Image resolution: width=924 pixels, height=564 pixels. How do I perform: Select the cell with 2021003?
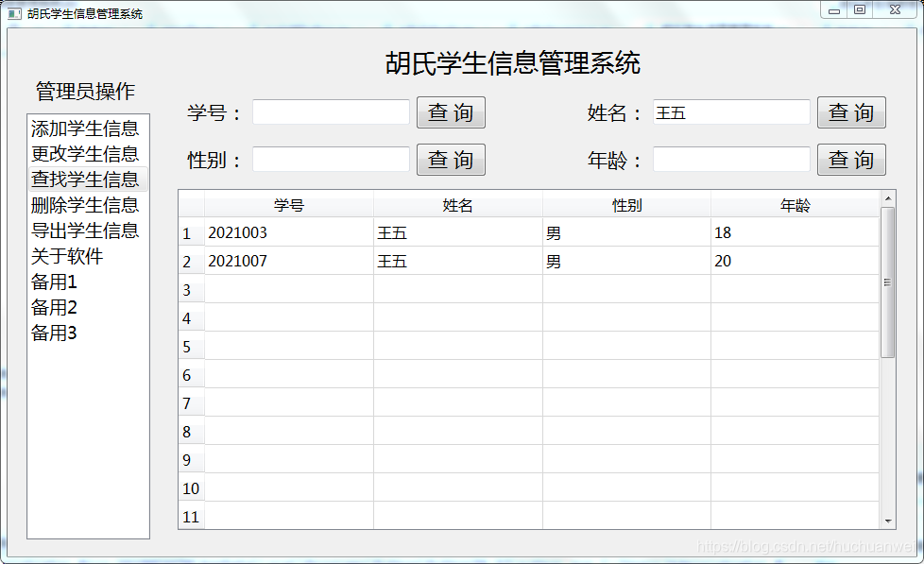click(289, 232)
